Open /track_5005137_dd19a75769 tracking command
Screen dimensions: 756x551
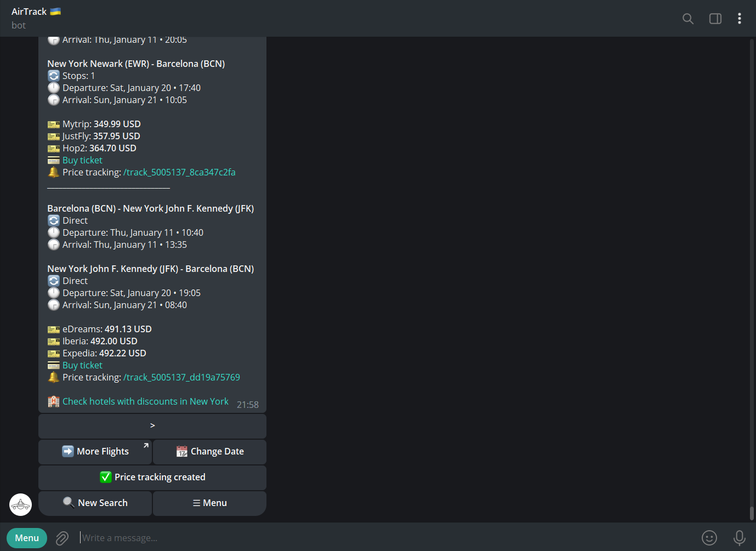pyautogui.click(x=181, y=377)
